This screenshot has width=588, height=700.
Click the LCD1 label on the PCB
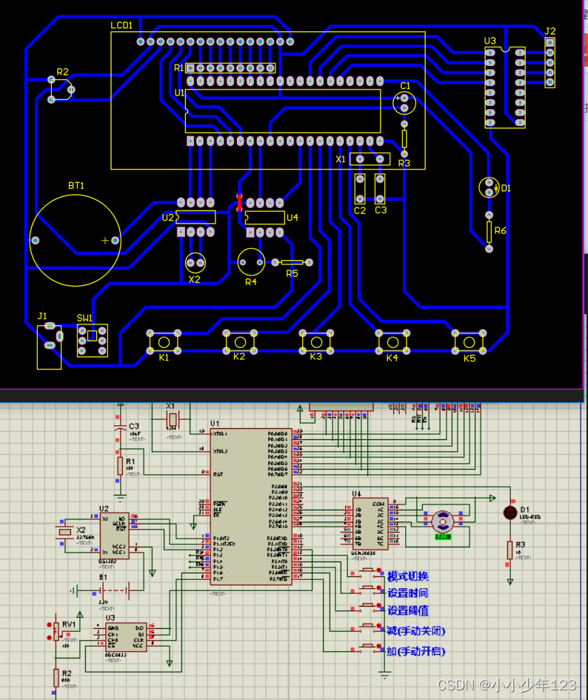coord(121,25)
